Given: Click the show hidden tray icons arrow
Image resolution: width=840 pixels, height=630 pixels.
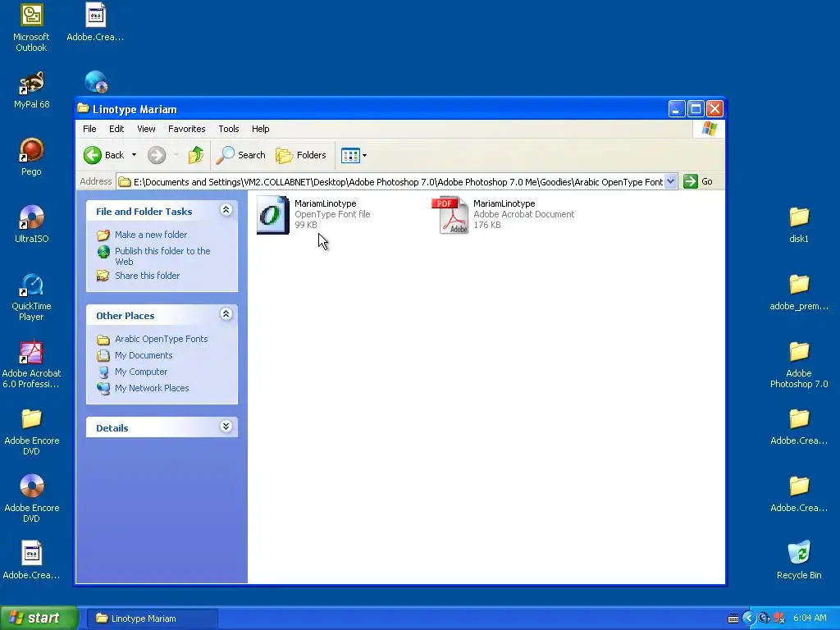Looking at the screenshot, I should [x=748, y=619].
